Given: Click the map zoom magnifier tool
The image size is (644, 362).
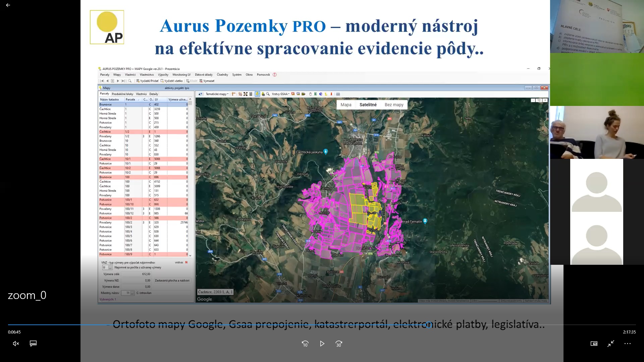Looking at the screenshot, I should tap(268, 94).
